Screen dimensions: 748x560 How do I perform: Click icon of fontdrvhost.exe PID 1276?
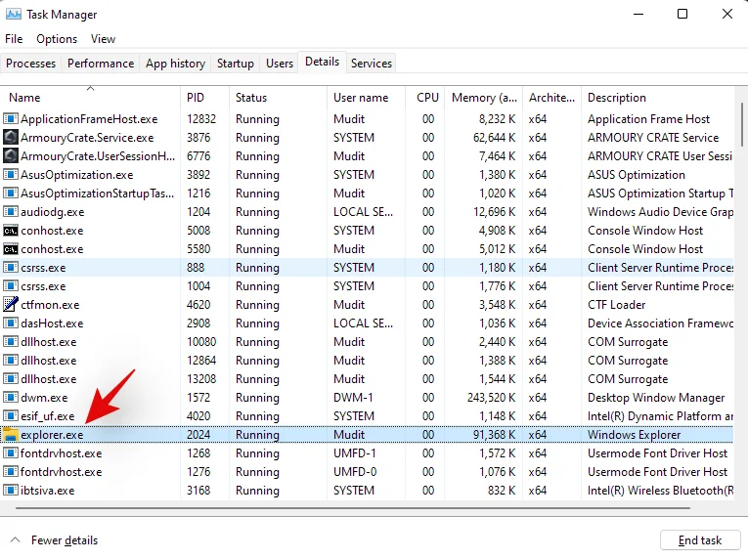tap(11, 472)
